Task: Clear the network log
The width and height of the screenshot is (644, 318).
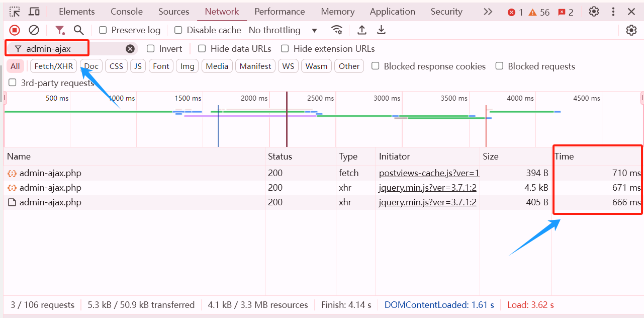Action: click(34, 30)
